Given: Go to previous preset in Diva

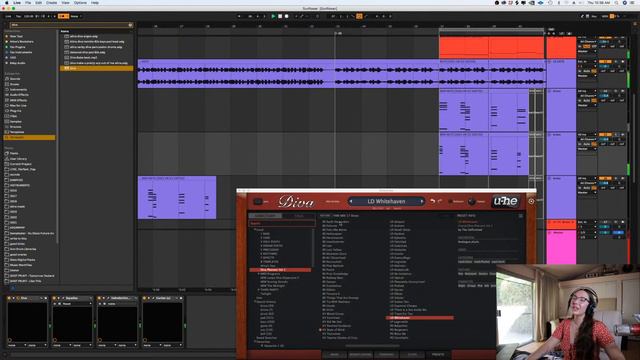Looking at the screenshot, I should click(351, 201).
